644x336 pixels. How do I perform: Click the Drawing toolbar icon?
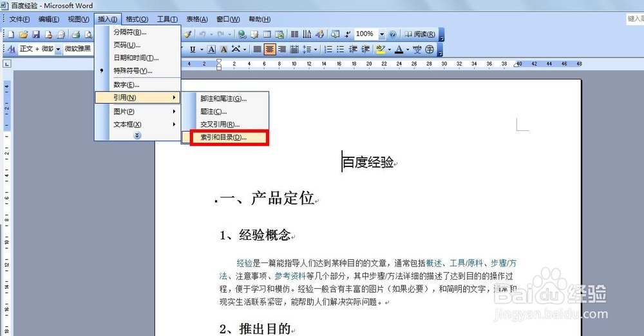coord(319,35)
